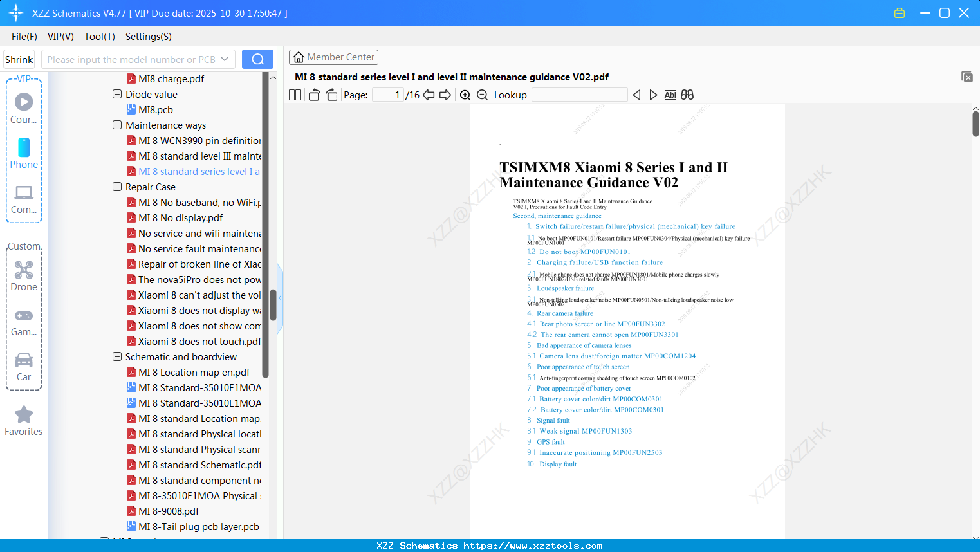Click the page number input field
Screen dimensions: 980x552
(x=388, y=95)
